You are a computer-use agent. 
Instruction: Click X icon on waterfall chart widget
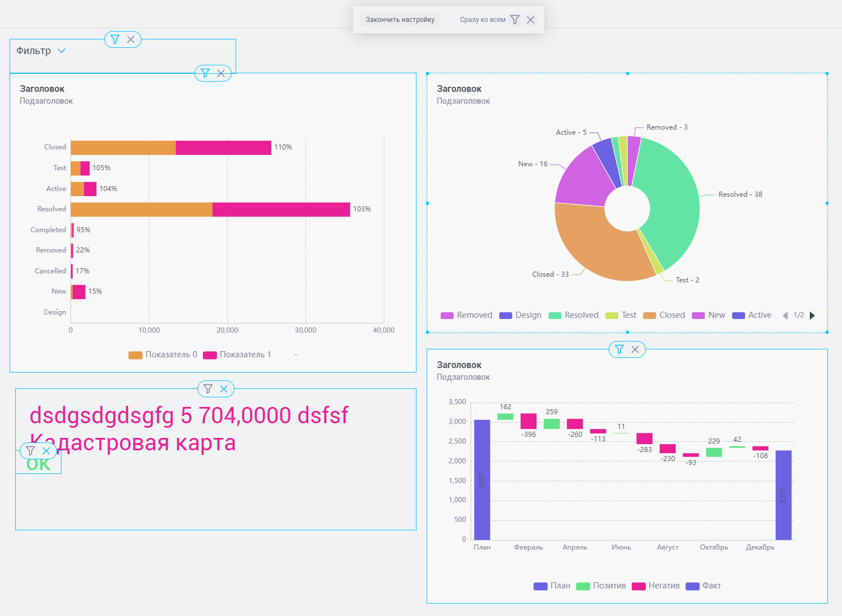tap(635, 349)
